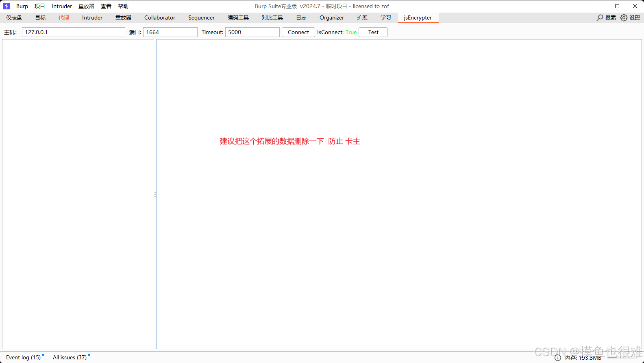Screen dimensions: 644x363
Task: Open the 查看 menu
Action: click(106, 6)
